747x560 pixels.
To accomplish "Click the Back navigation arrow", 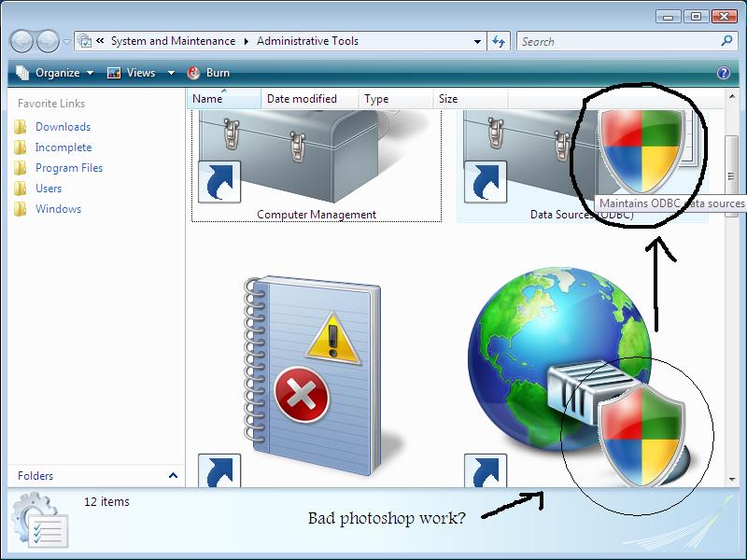I will point(21,41).
